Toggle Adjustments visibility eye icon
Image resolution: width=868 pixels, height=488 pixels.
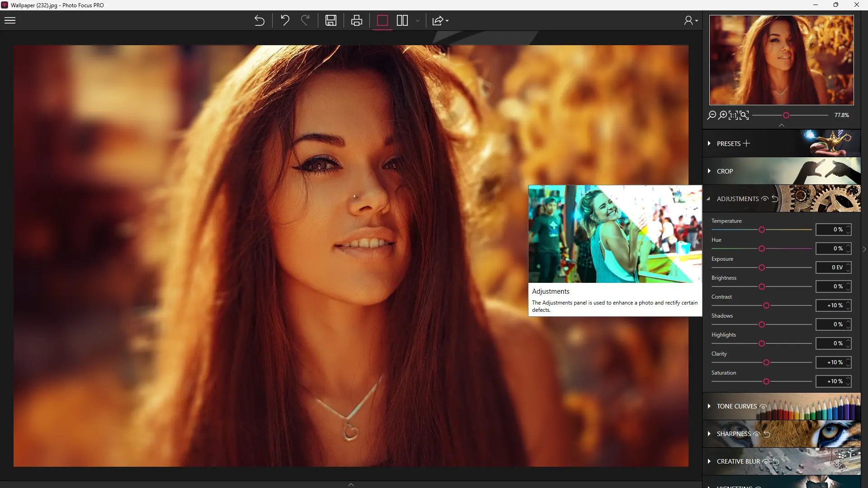(x=765, y=199)
